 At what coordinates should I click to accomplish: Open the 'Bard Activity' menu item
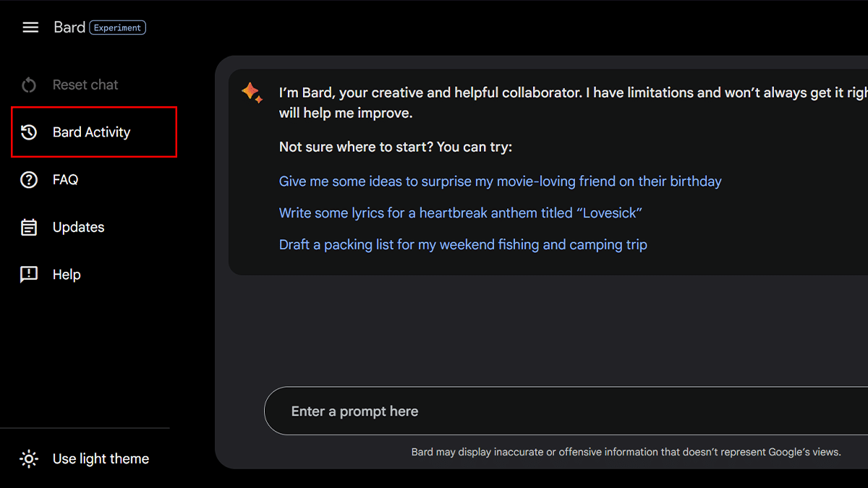click(x=91, y=132)
